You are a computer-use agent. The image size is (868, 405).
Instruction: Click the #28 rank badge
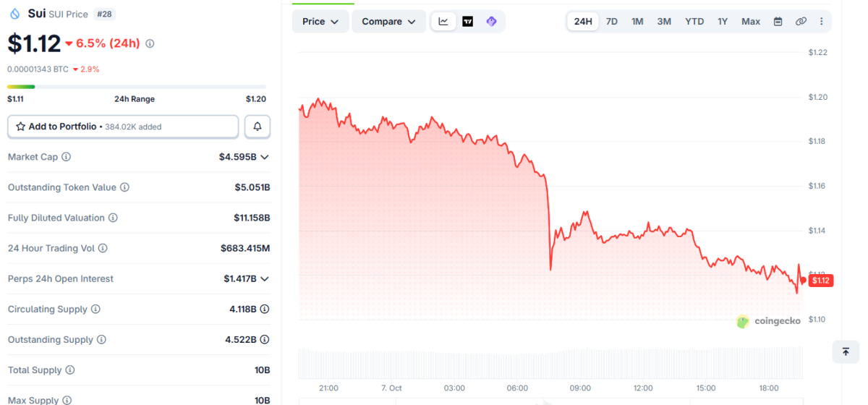coord(104,14)
